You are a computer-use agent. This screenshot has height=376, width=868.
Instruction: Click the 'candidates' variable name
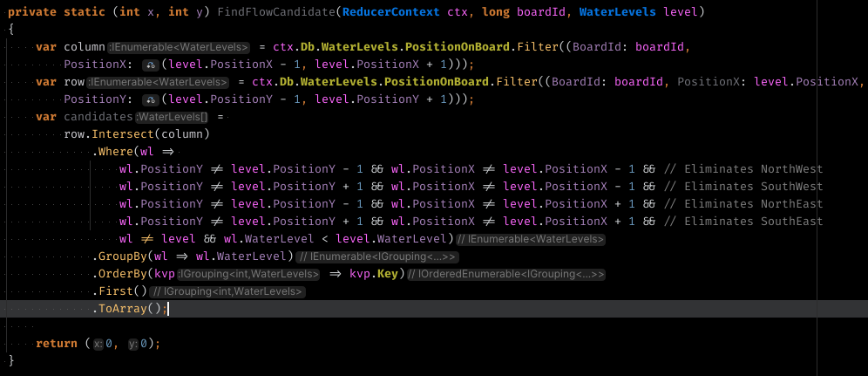click(x=98, y=118)
